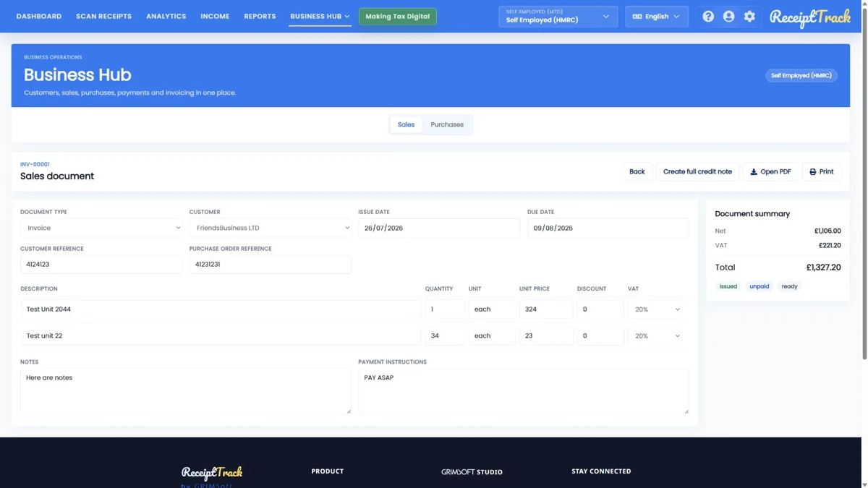Open Scan Receipts in the navigation
Screen dimensions: 868x488
pyautogui.click(x=103, y=16)
